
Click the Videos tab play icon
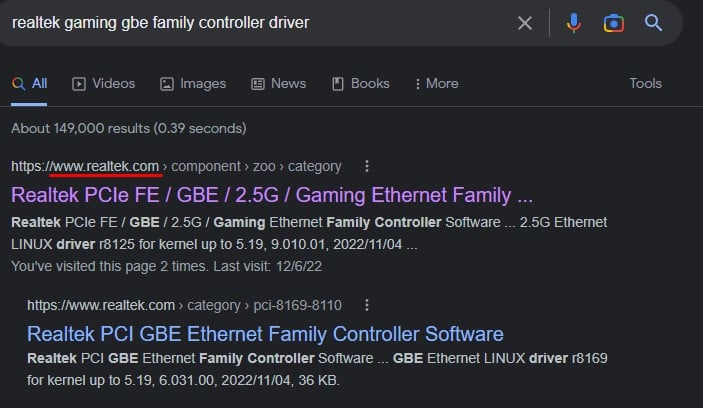(x=79, y=84)
